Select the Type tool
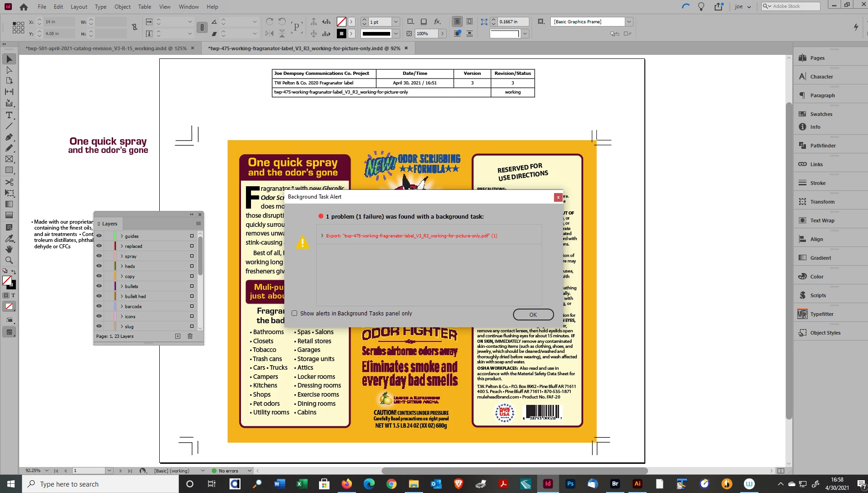 [9, 115]
